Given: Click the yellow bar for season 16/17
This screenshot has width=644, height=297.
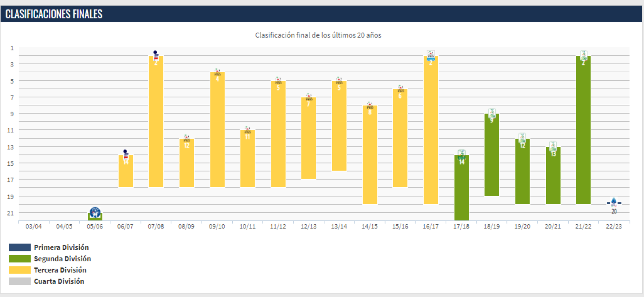Looking at the screenshot, I should (x=431, y=130).
